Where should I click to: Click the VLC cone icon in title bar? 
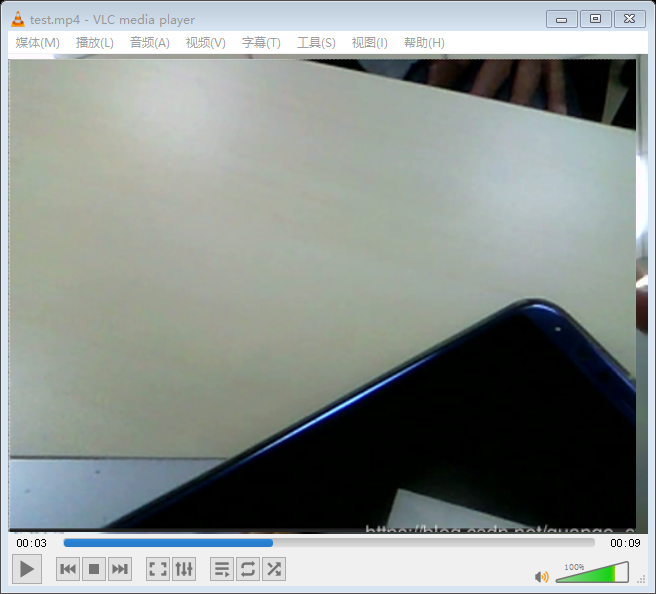pyautogui.click(x=18, y=19)
